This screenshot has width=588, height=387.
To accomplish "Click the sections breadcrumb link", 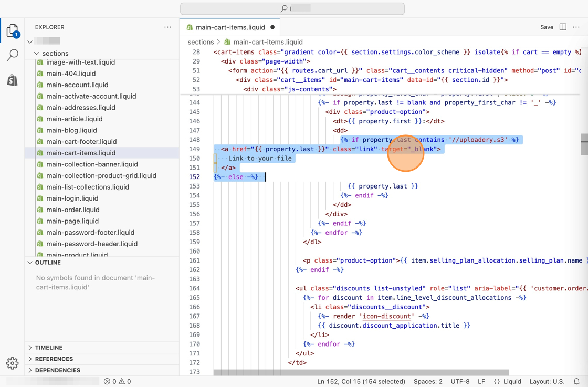I will pyautogui.click(x=201, y=42).
